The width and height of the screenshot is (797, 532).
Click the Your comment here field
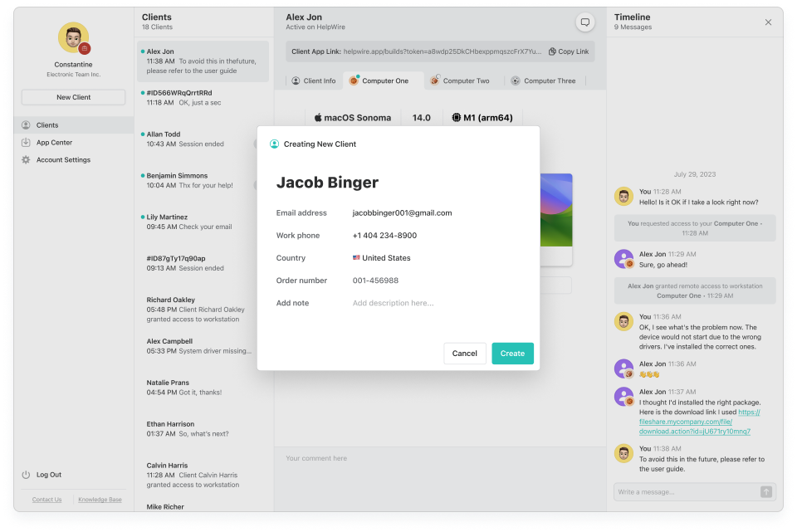click(440, 479)
